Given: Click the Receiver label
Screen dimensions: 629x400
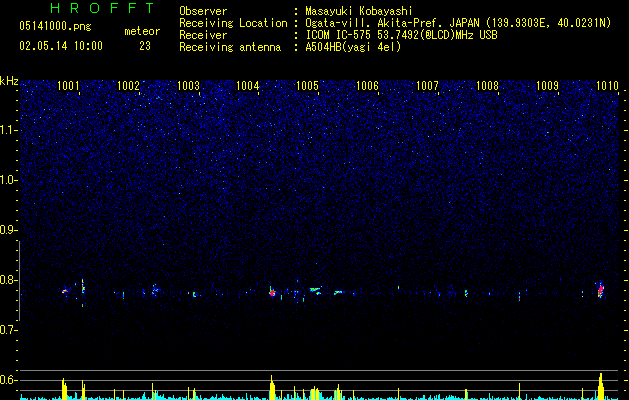Looking at the screenshot, I should pos(203,35).
